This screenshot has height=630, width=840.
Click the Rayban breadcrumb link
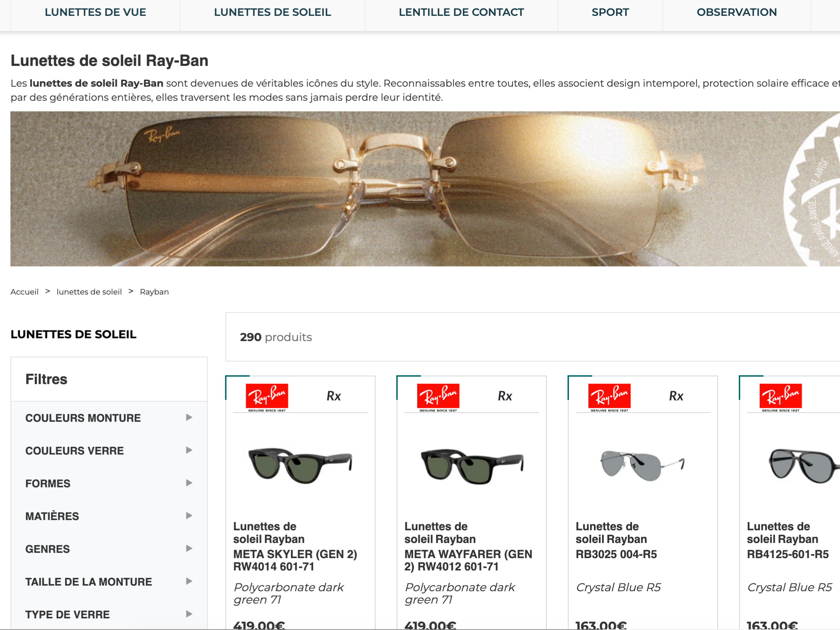coord(154,292)
